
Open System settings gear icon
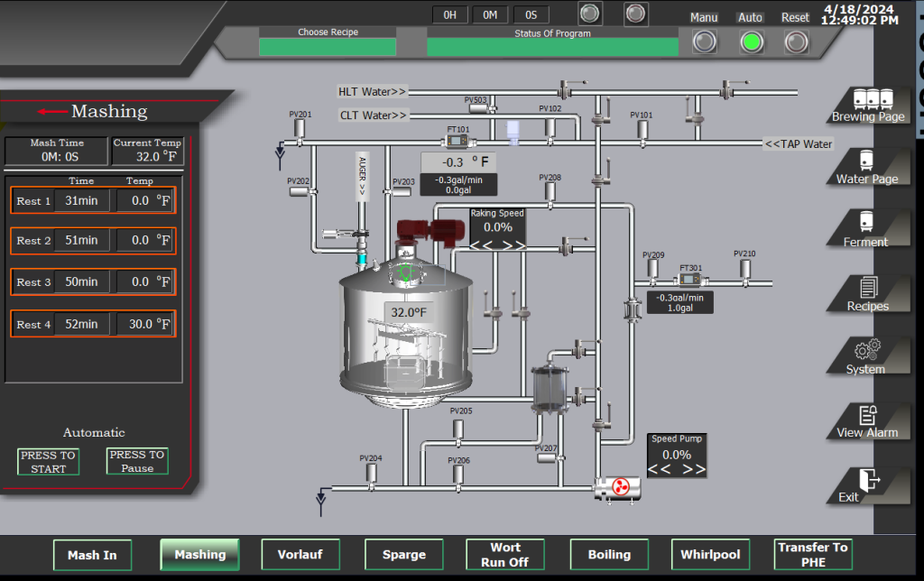[866, 350]
